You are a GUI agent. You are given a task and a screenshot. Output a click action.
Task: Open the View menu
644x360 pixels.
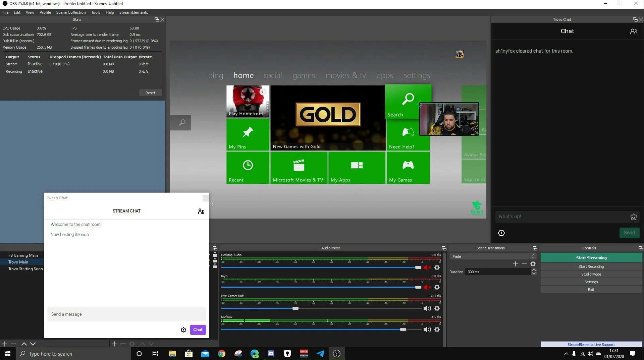tap(30, 12)
